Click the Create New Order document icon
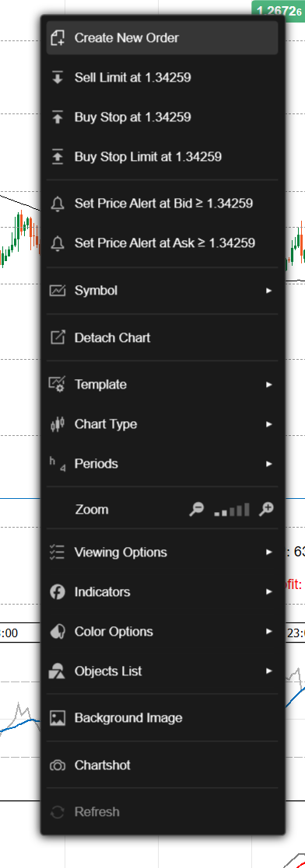Screen dimensions: 305x868 58,37
